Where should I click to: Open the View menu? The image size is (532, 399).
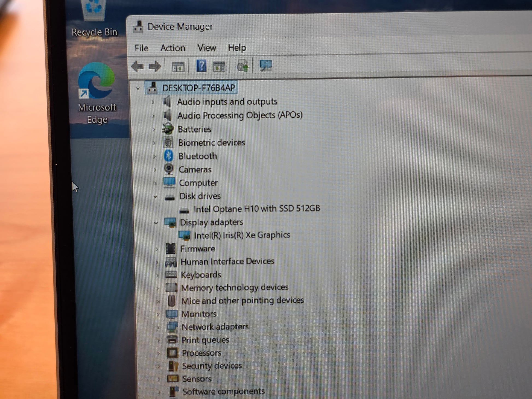[207, 48]
